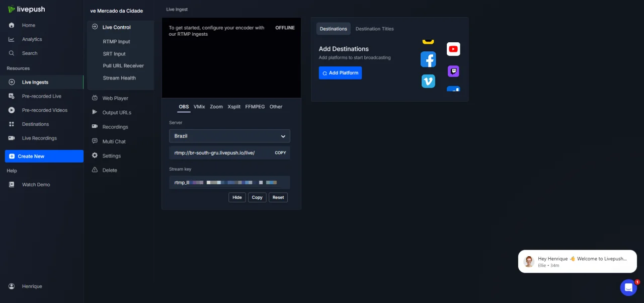Click the stream key field

229,182
